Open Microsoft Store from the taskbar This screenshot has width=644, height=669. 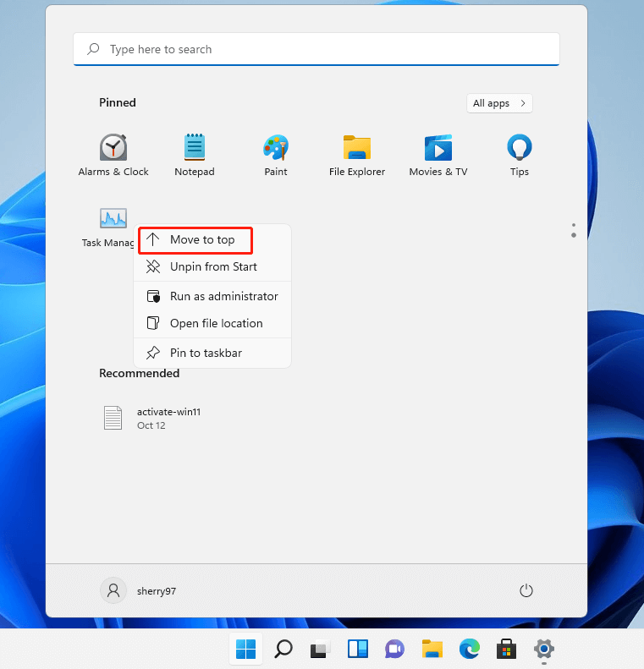coord(507,649)
